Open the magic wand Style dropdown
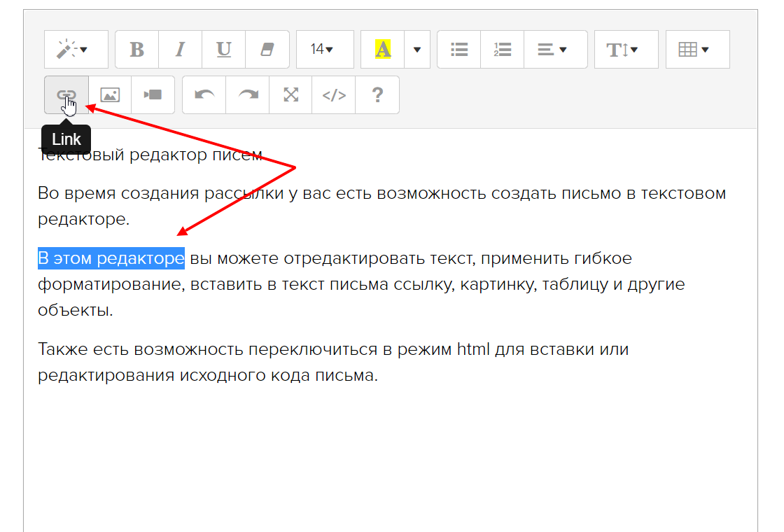 pyautogui.click(x=76, y=50)
